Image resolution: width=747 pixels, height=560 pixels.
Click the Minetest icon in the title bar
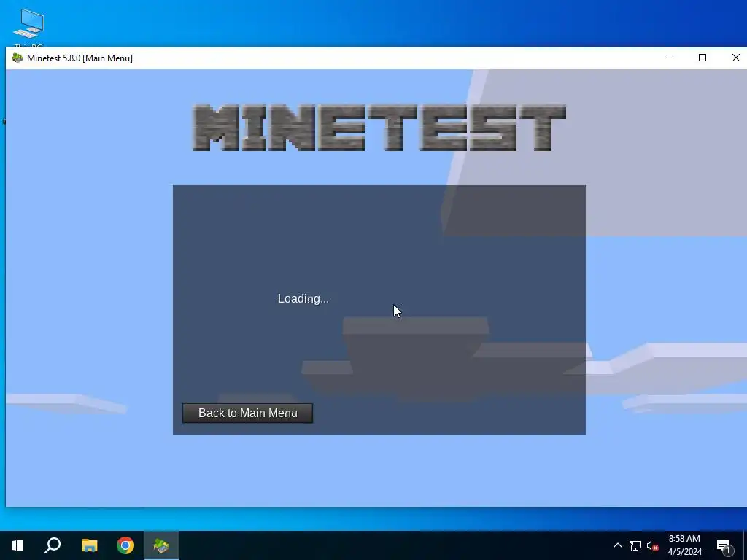tap(18, 58)
